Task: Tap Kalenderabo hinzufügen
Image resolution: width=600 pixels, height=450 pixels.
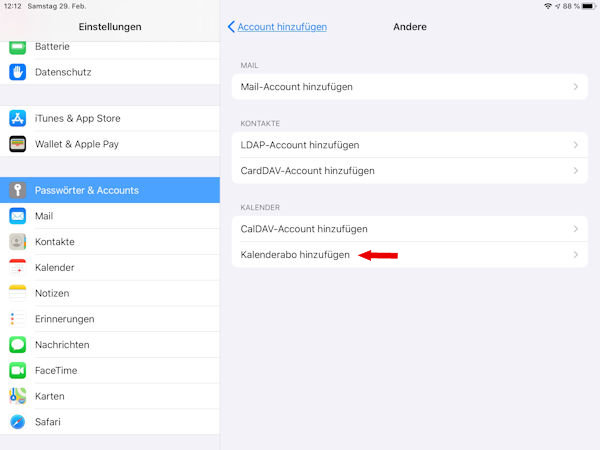Action: pyautogui.click(x=296, y=255)
